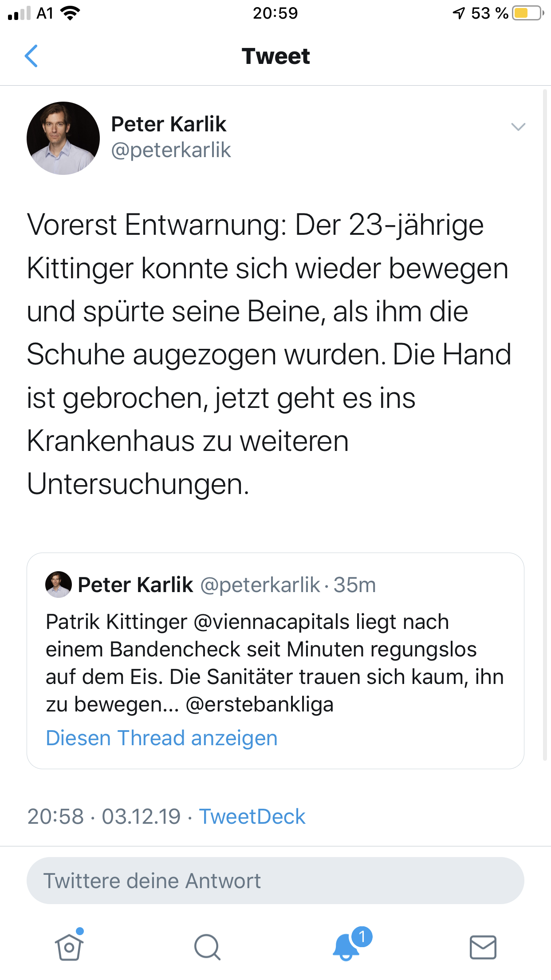Screen dimensions: 551x980
Task: Open the Search magnifier tab
Action: point(207,947)
